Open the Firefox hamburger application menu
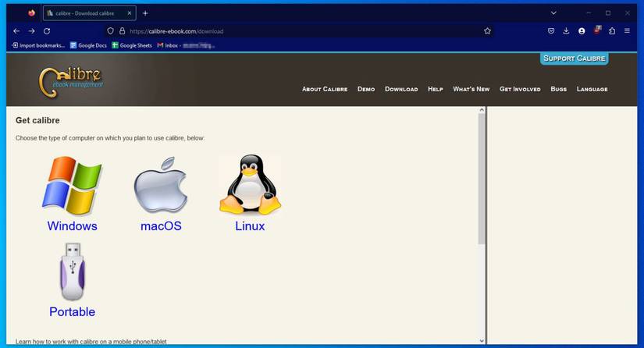This screenshot has height=348, width=644. pyautogui.click(x=627, y=30)
